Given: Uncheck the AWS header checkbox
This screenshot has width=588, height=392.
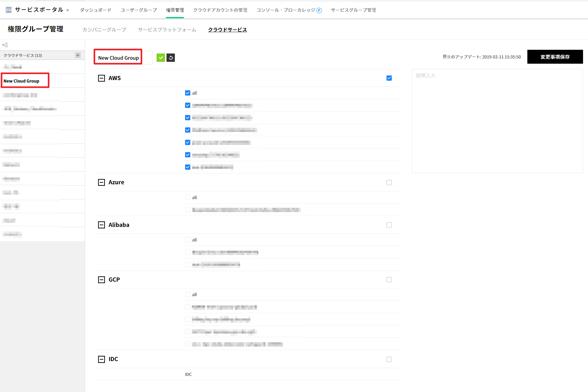Looking at the screenshot, I should click(x=389, y=78).
